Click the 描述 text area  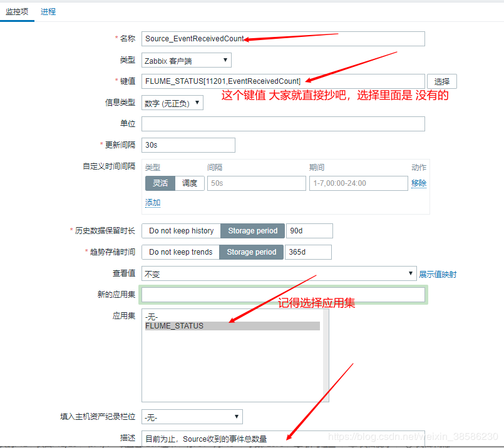[x=283, y=439]
